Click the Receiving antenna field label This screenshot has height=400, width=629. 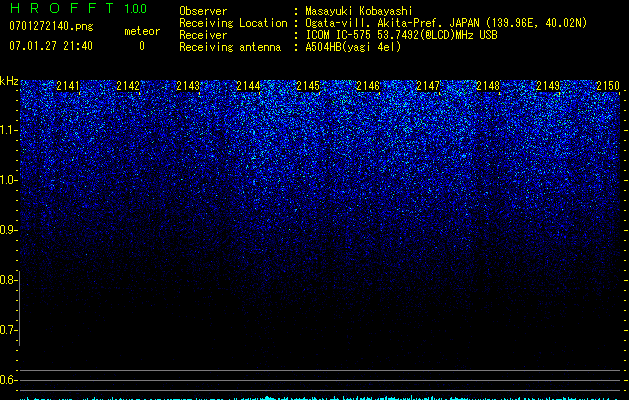tap(230, 47)
